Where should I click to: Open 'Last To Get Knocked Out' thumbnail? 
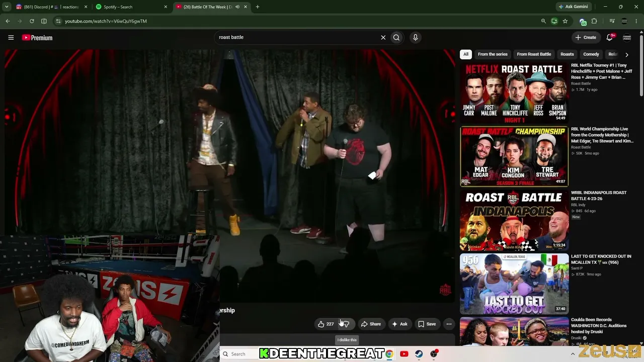514,284
